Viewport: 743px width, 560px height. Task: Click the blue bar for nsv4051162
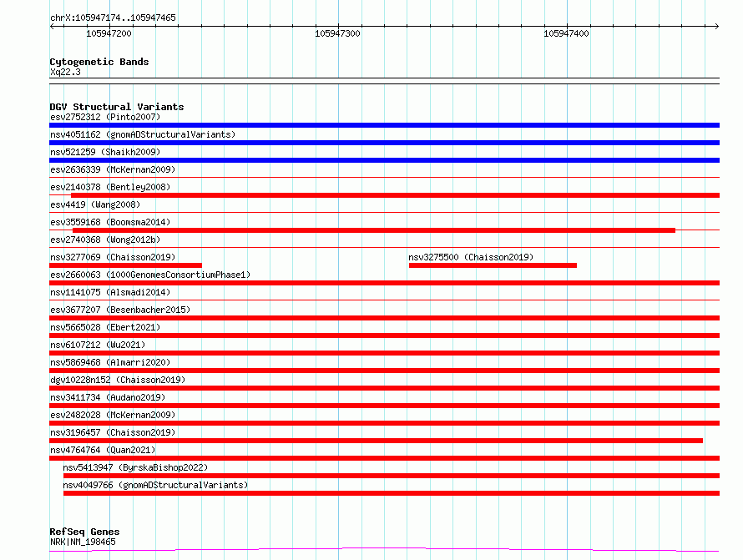coord(384,143)
